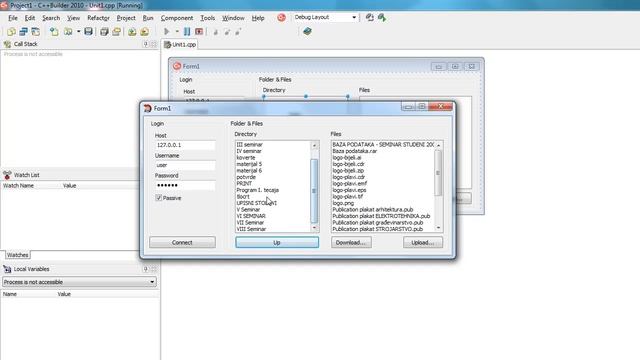Click the View Form toolbar icon

click(x=36, y=31)
